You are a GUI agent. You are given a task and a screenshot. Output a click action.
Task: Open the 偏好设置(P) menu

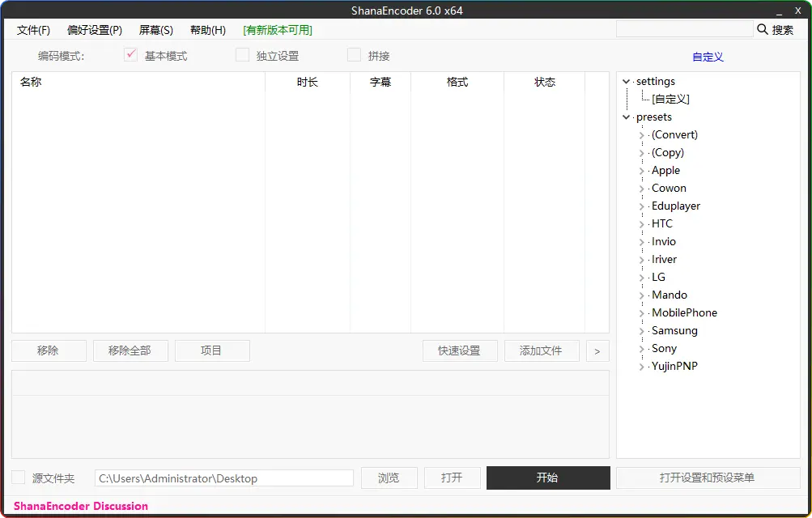[95, 30]
